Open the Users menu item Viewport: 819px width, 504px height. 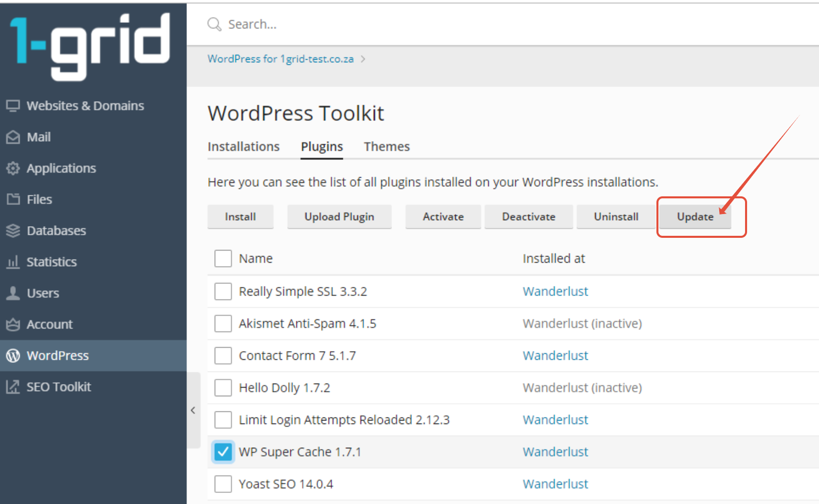point(93,293)
